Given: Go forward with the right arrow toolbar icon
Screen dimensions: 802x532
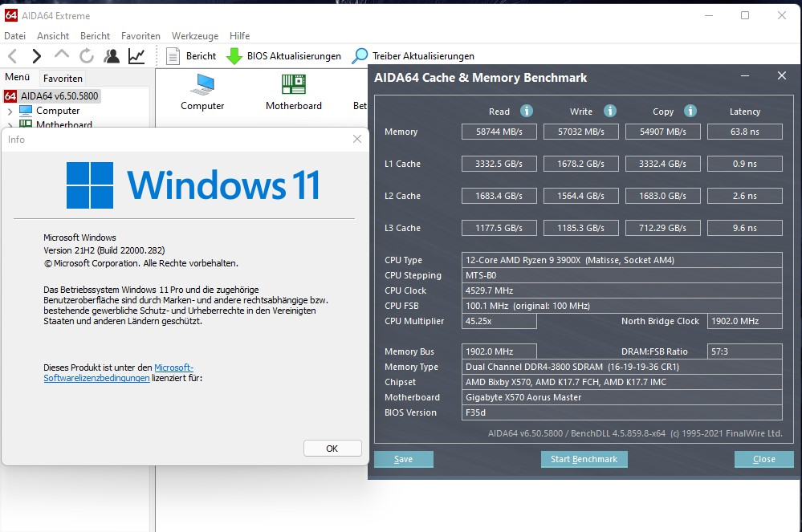Looking at the screenshot, I should (x=36, y=55).
